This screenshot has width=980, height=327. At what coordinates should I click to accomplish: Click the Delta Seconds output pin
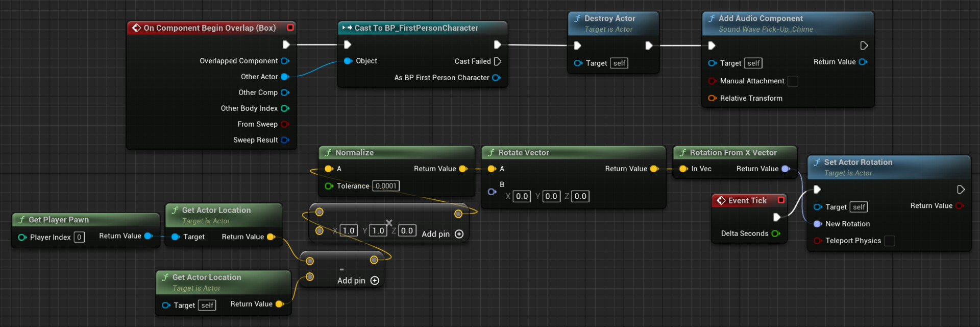coord(776,233)
